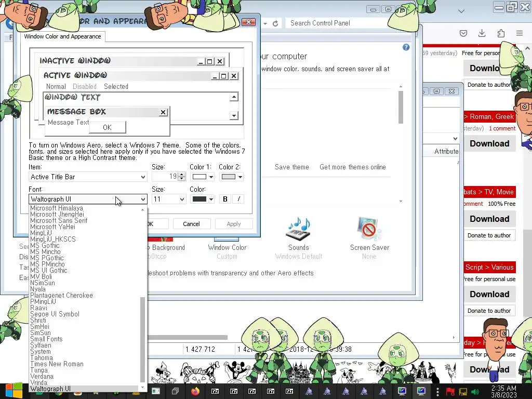This screenshot has width=532, height=399.
Task: Click Color 2 gray swatch
Action: [229, 177]
